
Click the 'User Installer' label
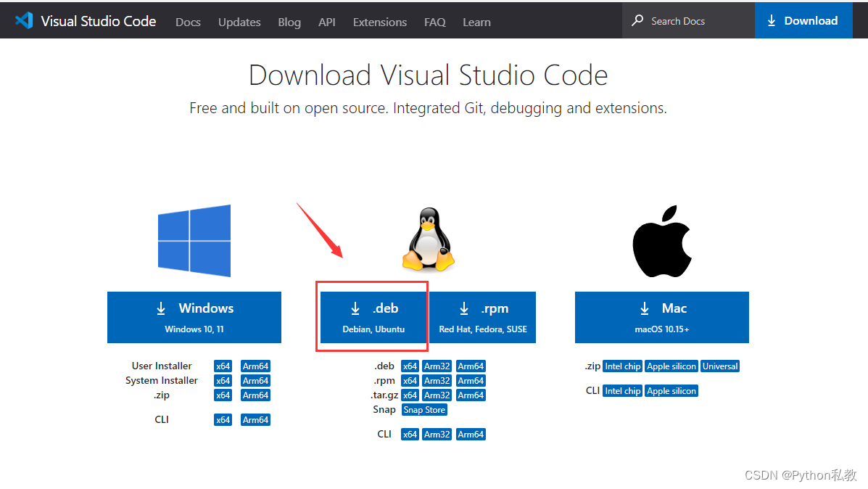[x=162, y=366]
